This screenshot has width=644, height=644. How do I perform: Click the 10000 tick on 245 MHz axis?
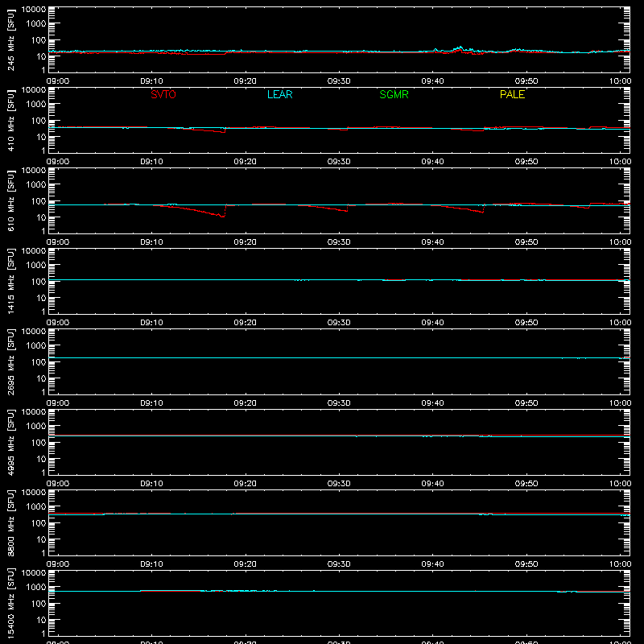point(34,10)
